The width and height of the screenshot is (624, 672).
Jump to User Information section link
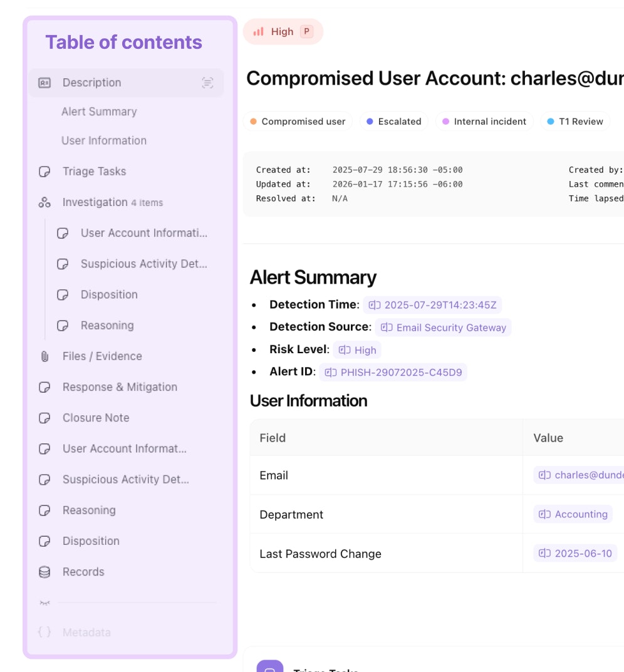click(104, 141)
